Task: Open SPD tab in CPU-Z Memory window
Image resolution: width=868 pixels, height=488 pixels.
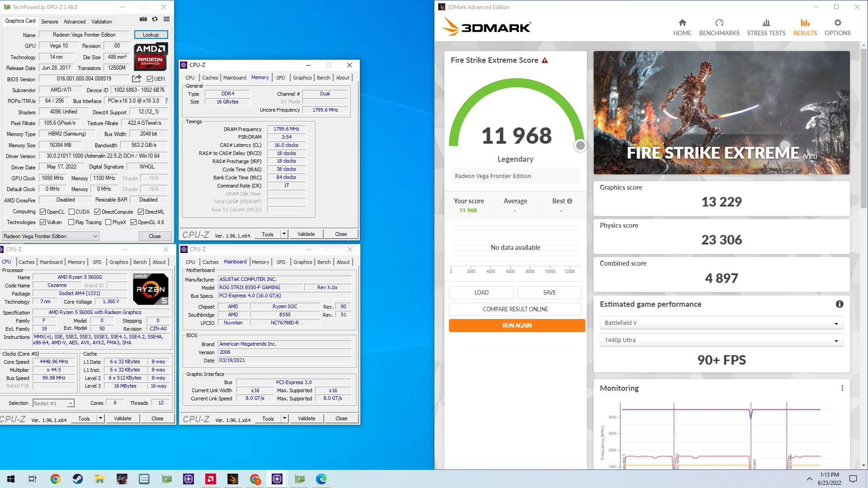Action: point(281,78)
